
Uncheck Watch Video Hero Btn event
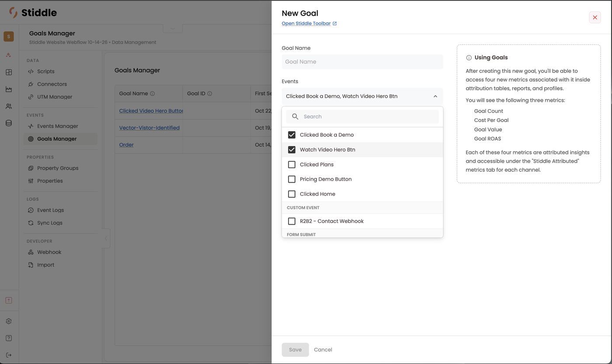click(292, 150)
